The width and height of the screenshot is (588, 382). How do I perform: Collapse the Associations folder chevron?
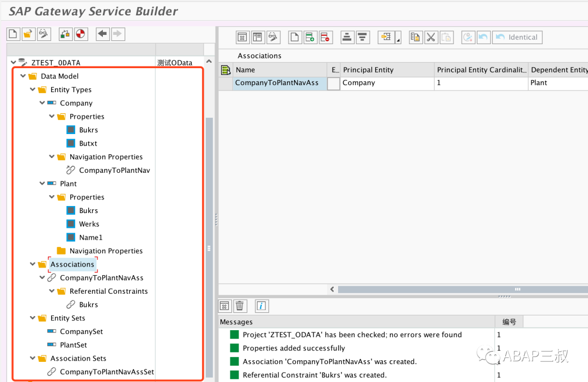click(33, 264)
